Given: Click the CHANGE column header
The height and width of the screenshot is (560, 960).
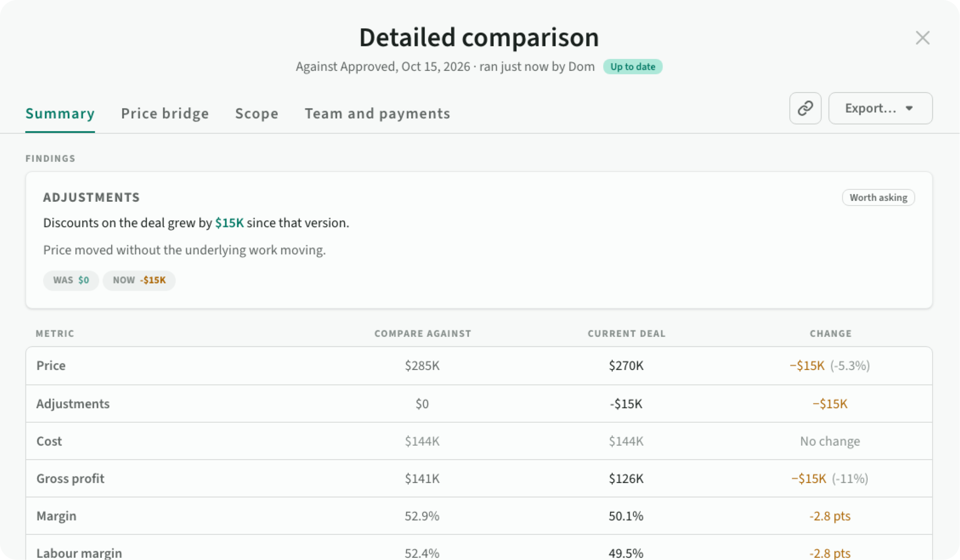Looking at the screenshot, I should click(x=831, y=334).
